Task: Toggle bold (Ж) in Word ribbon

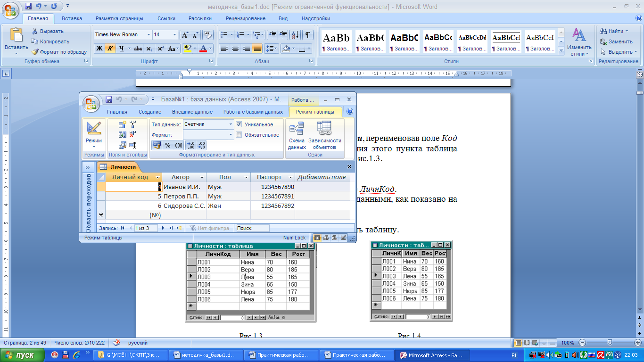Action: [x=99, y=49]
